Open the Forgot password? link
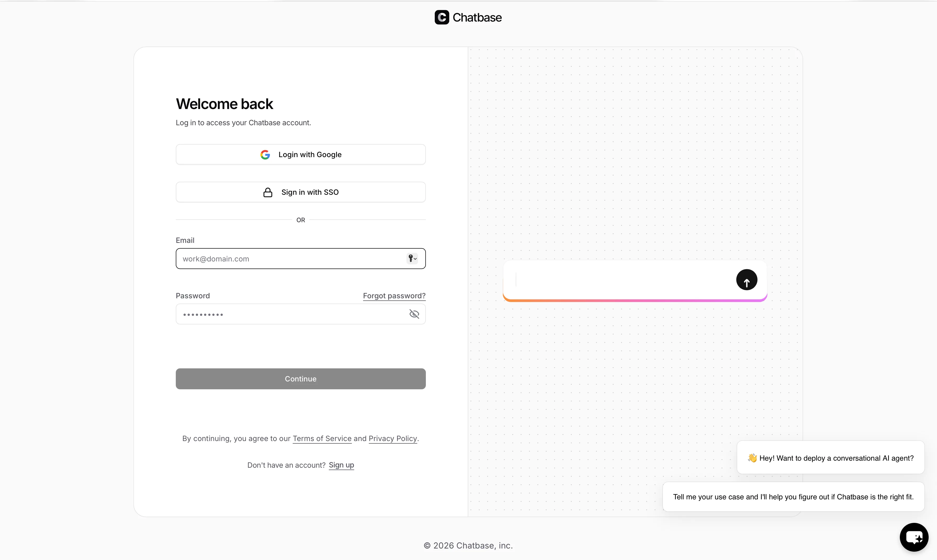The image size is (937, 560). click(394, 296)
